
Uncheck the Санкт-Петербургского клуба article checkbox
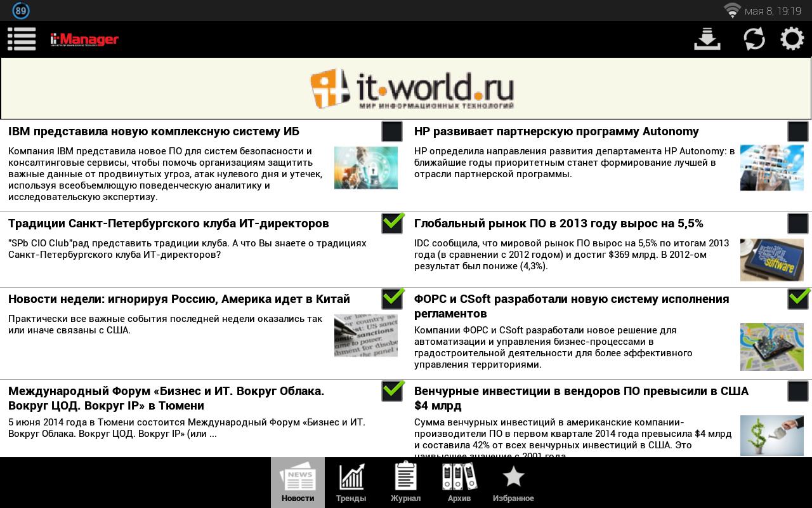392,224
